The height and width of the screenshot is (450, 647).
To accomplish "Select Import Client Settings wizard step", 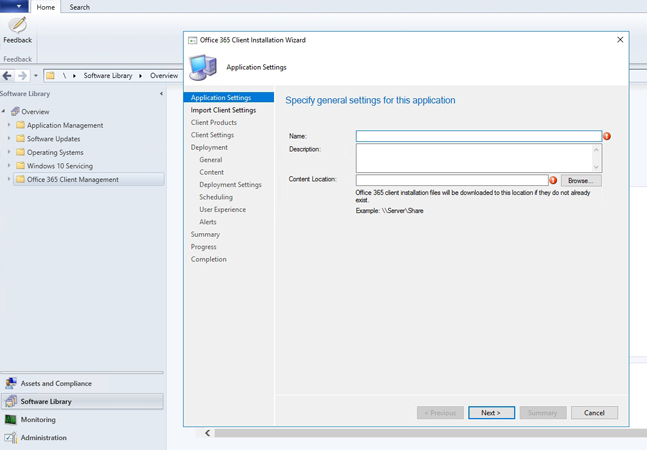I will point(223,110).
